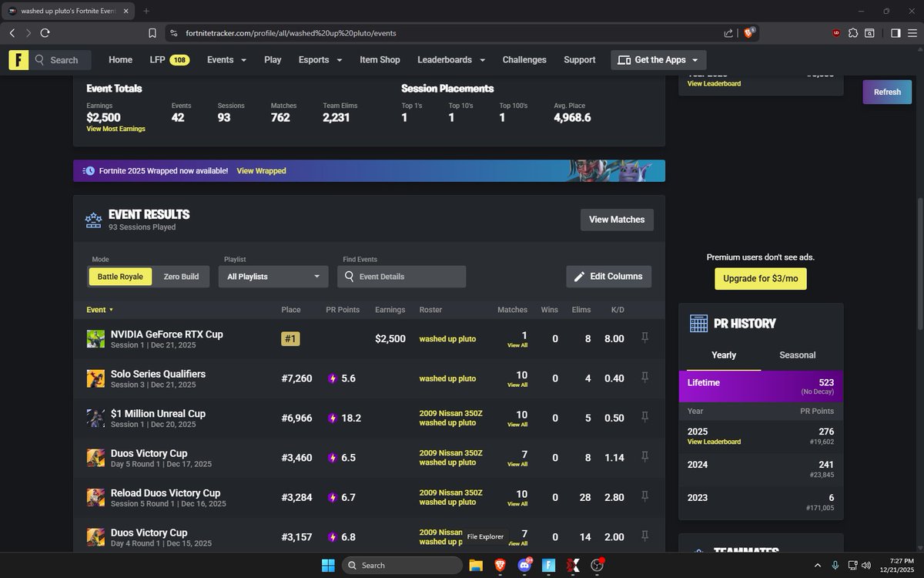The image size is (924, 578).
Task: Select Battle Royale mode
Action: click(x=120, y=276)
